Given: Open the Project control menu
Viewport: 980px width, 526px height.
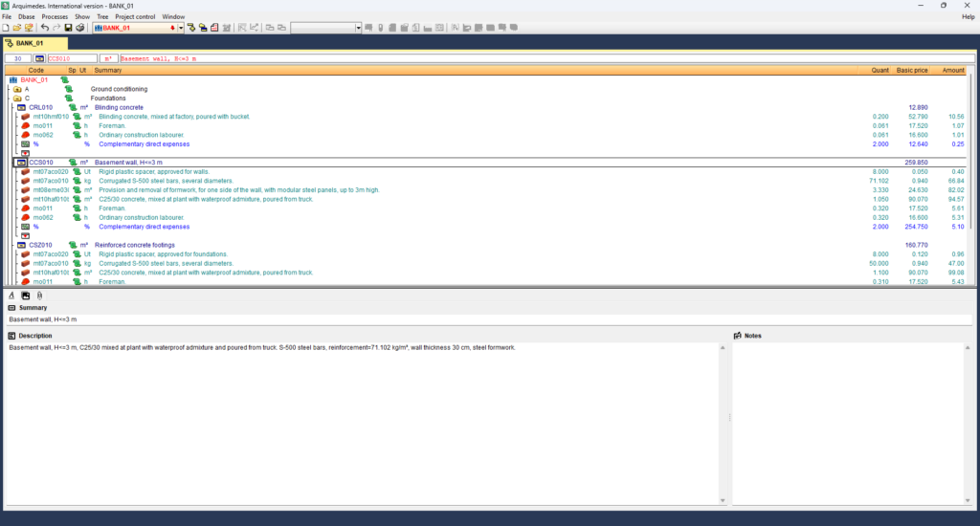Looking at the screenshot, I should (x=135, y=17).
